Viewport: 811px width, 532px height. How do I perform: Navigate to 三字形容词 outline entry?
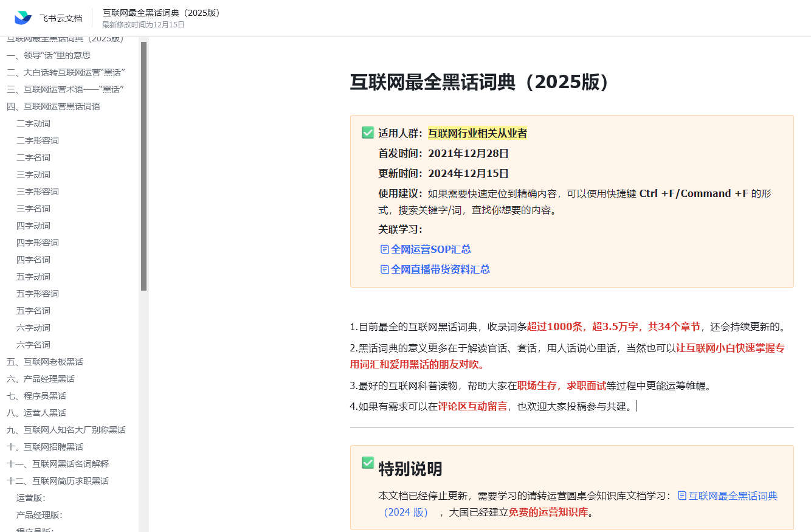click(38, 192)
